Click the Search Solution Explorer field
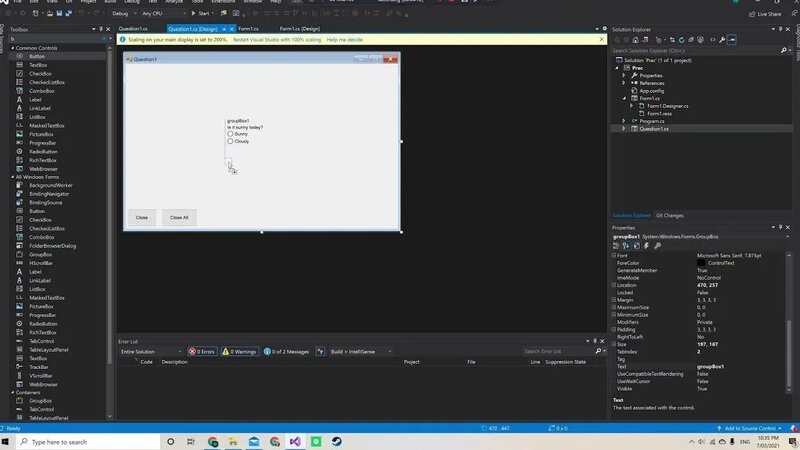Image resolution: width=800 pixels, height=450 pixels. click(x=696, y=51)
